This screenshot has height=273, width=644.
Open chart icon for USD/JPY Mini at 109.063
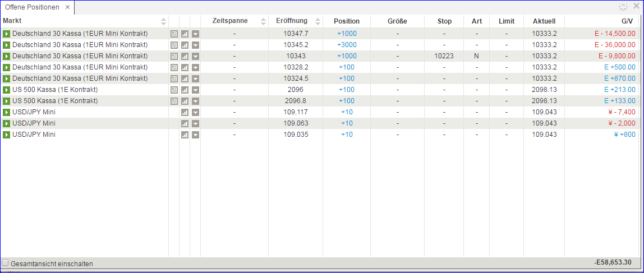(185, 123)
